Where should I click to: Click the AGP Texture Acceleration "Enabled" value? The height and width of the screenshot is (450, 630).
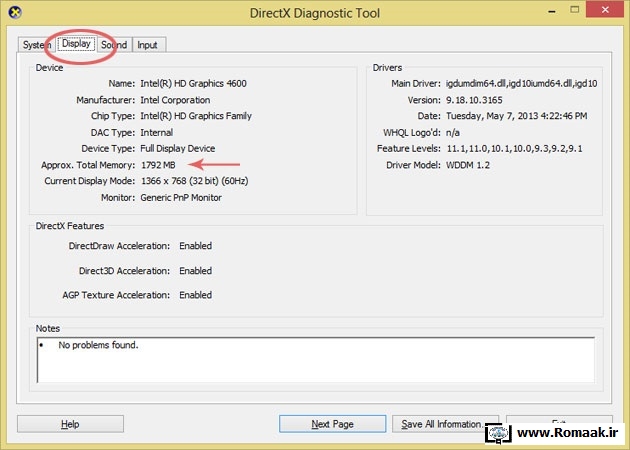196,295
